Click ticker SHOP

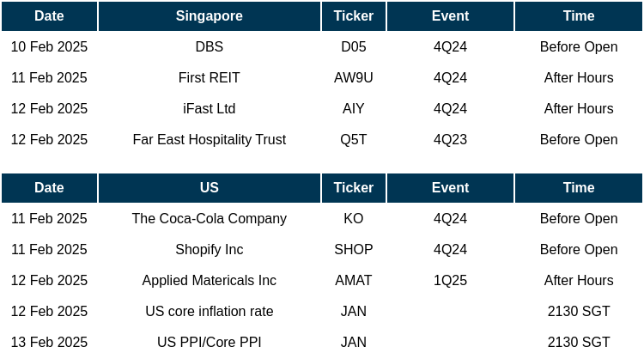click(x=353, y=250)
